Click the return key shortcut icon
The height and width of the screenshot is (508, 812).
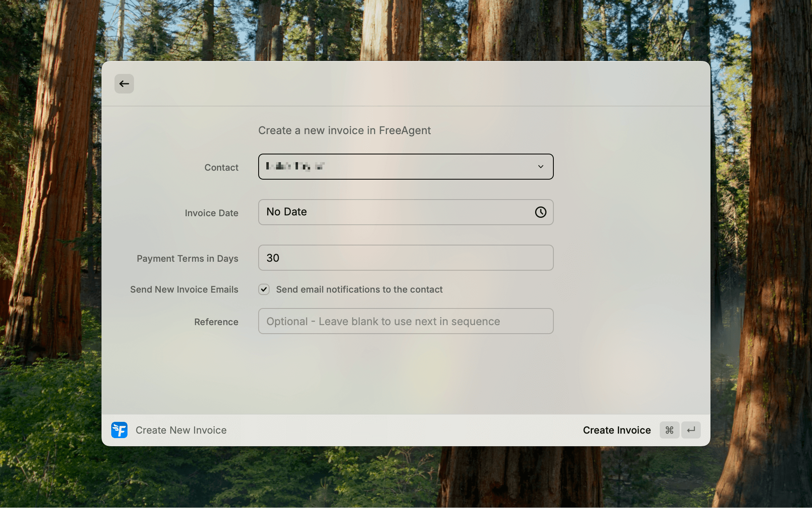click(x=691, y=430)
